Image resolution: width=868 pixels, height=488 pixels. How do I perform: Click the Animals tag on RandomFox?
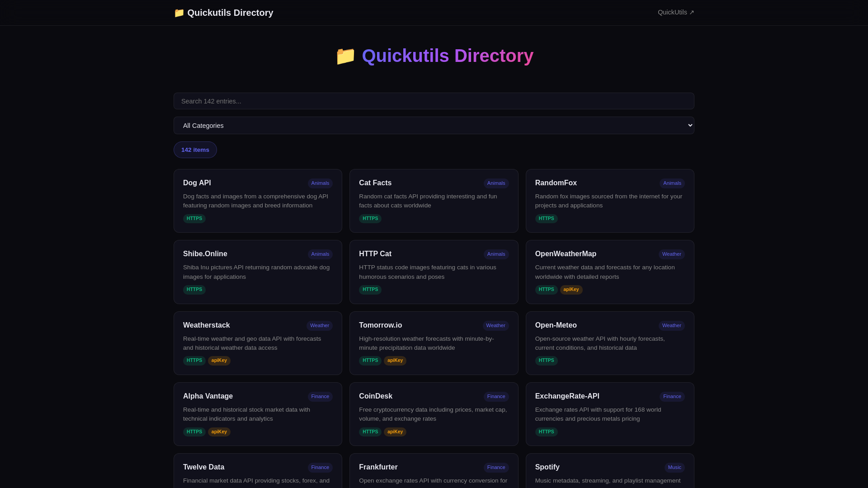pyautogui.click(x=672, y=183)
